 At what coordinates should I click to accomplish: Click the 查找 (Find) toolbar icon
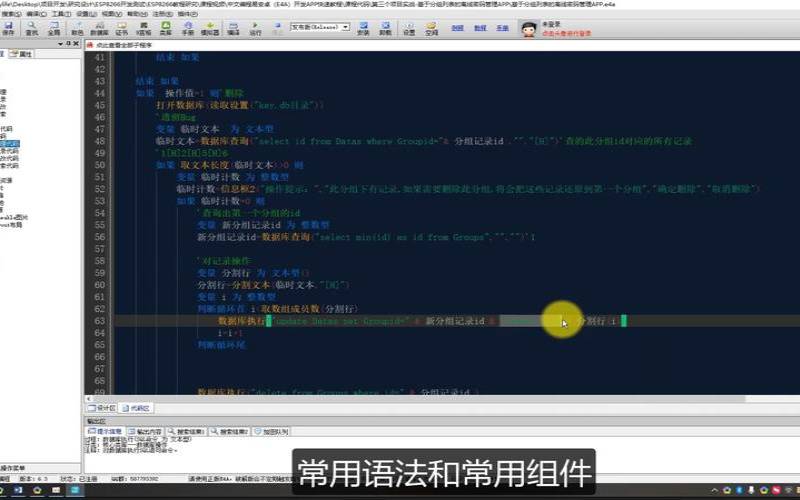32,28
